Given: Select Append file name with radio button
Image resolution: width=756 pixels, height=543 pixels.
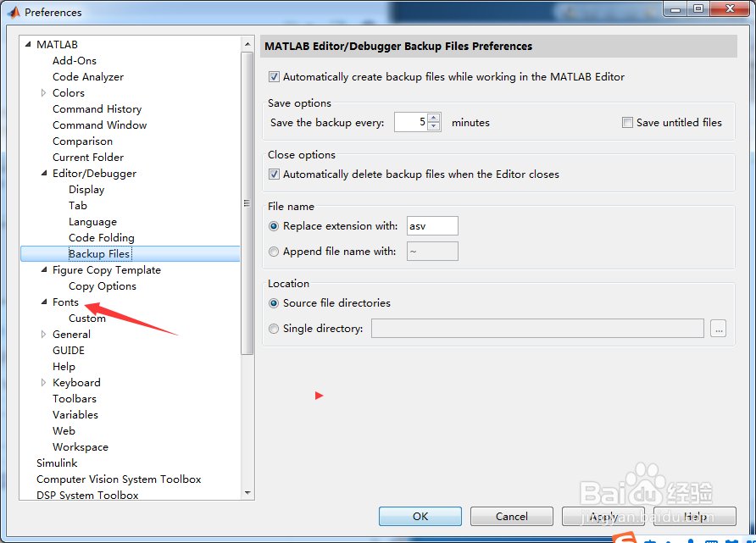Looking at the screenshot, I should pyautogui.click(x=274, y=252).
